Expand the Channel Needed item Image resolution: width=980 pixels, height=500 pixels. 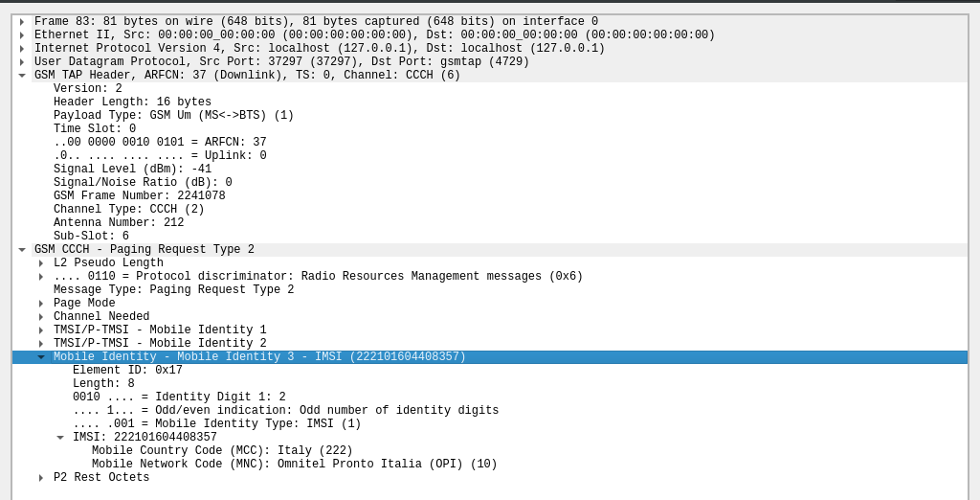41,317
